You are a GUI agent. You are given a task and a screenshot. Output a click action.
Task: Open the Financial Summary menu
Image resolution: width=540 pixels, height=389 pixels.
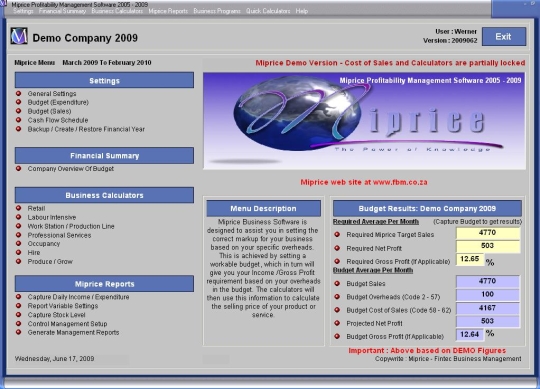[62, 11]
